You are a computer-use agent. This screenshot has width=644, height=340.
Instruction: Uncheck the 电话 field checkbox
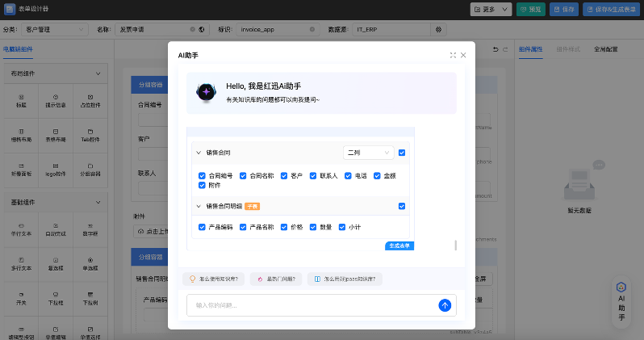pos(348,176)
